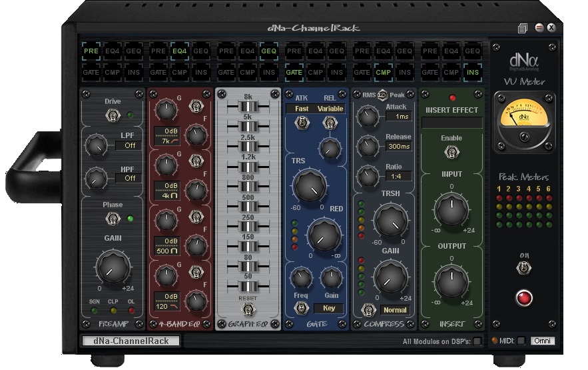588x370 pixels.
Task: Click the Gate release time knob
Action: (x=330, y=149)
